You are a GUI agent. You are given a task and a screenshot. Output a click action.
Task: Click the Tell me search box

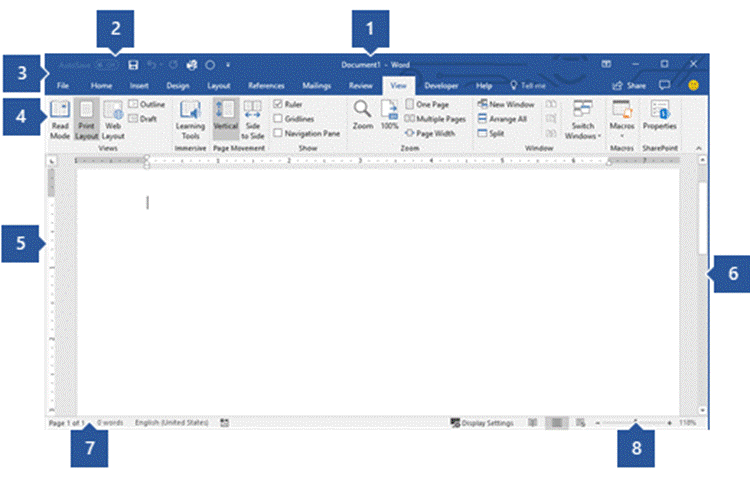pyautogui.click(x=528, y=86)
